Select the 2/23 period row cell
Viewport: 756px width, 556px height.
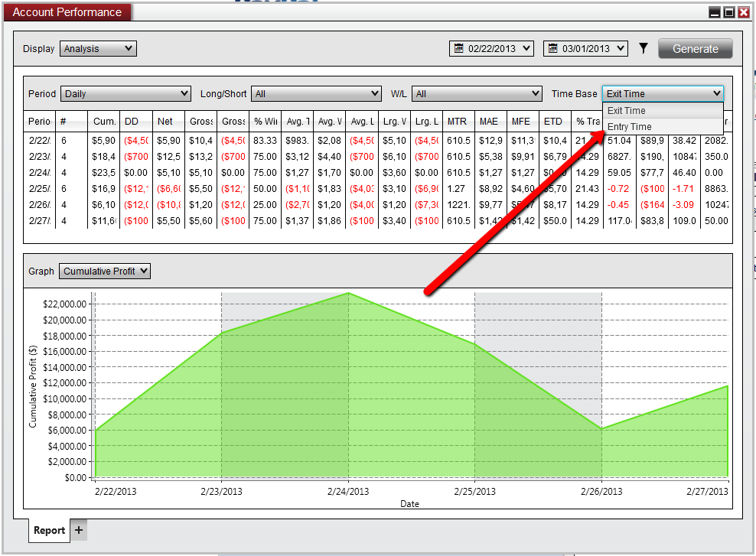click(40, 157)
